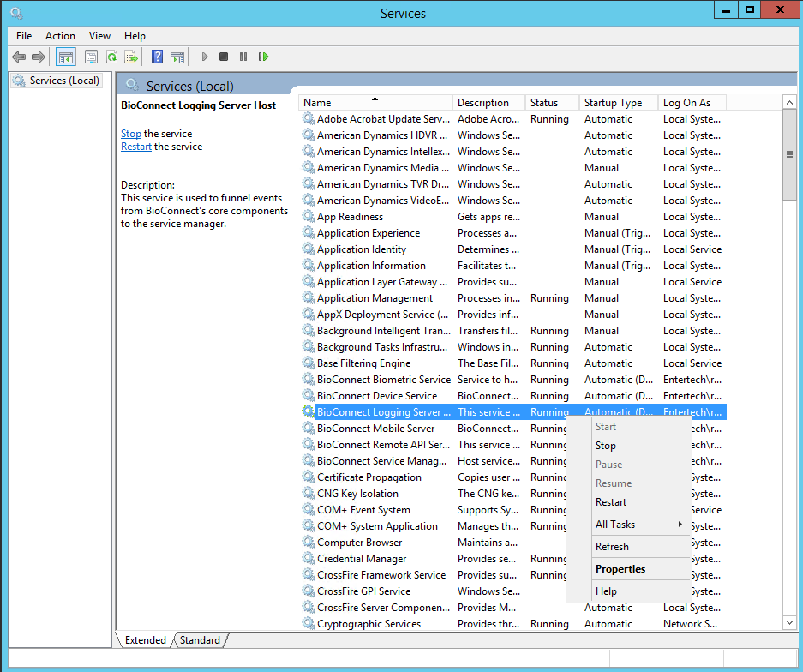Sort by the Description column header

tap(489, 103)
